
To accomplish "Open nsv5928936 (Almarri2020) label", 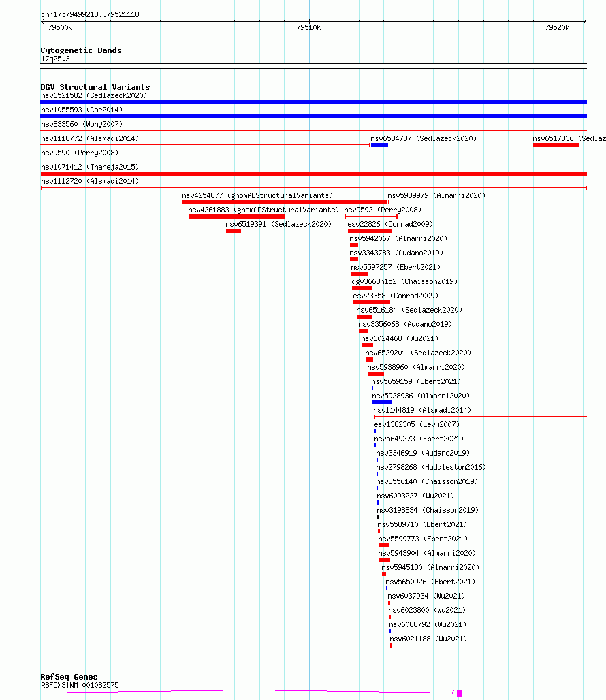I will [421, 395].
